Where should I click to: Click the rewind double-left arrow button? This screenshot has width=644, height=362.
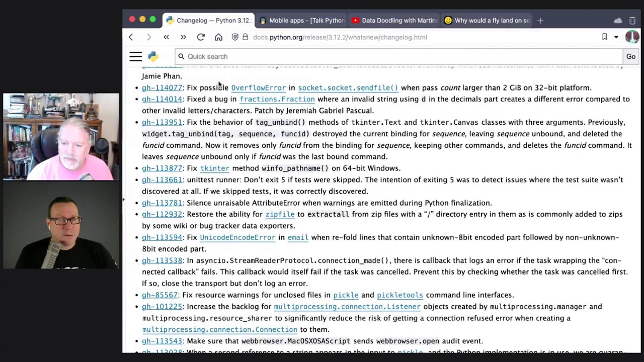167,37
